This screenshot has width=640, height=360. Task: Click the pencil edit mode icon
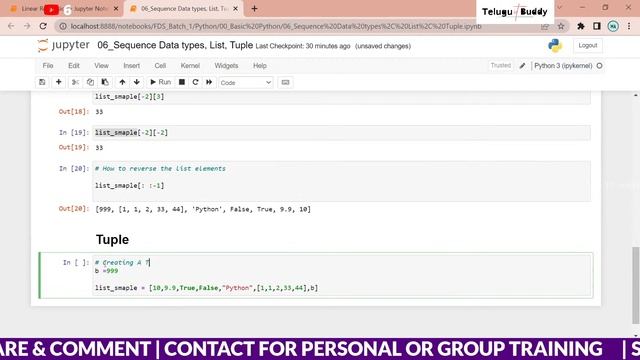522,66
